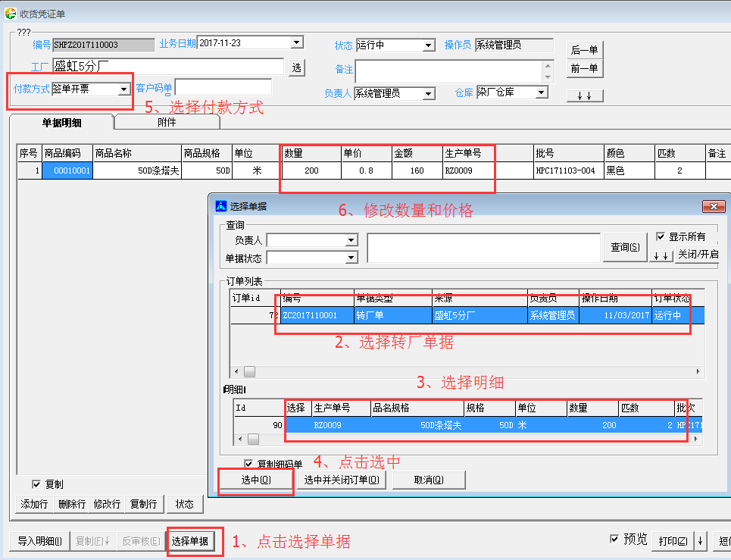Open the 负责人 dropdown in main form
This screenshot has height=560, width=731.
(428, 94)
